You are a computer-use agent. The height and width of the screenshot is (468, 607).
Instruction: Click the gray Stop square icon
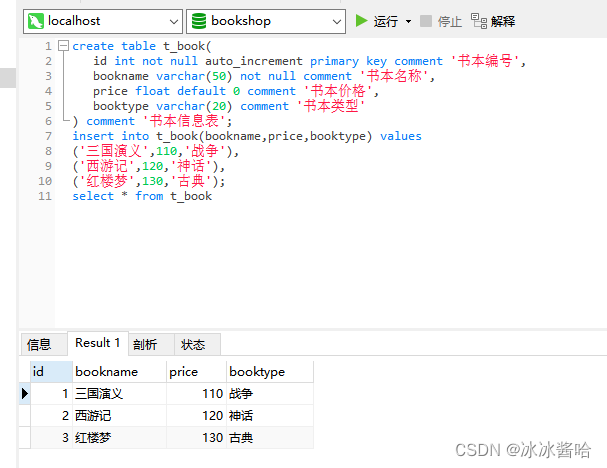tap(426, 21)
